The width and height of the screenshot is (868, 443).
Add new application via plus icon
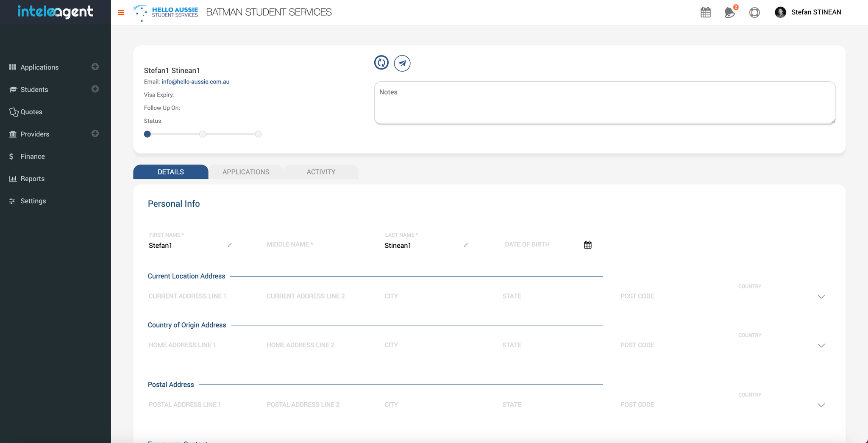(x=95, y=67)
